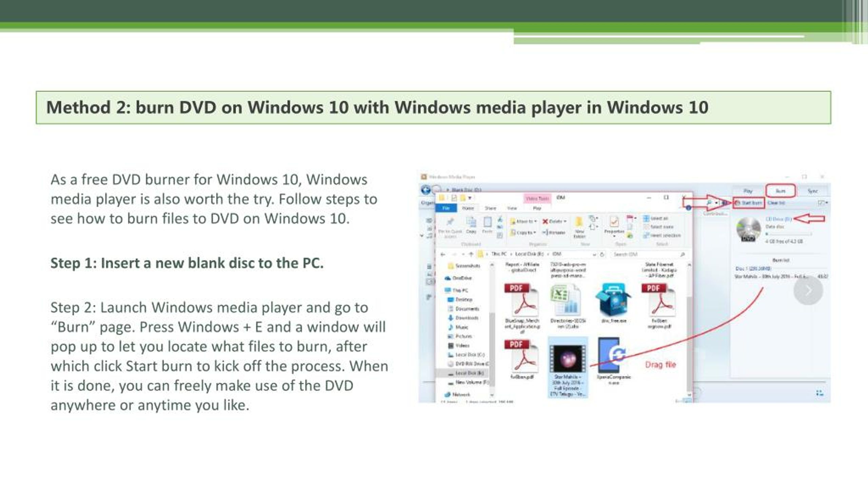Open Videos in the navigation pane
This screenshot has height=488, width=868.
(x=459, y=346)
